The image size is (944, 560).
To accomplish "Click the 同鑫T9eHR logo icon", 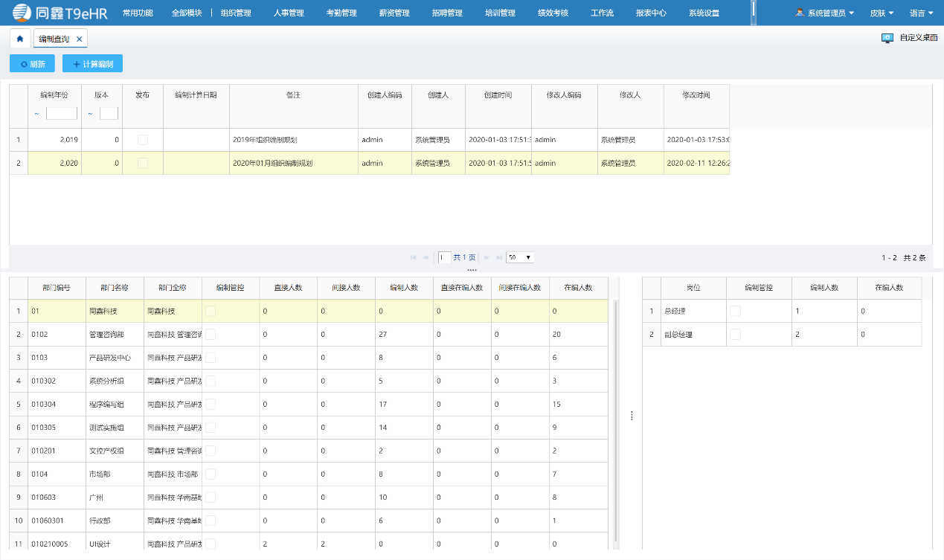I will click(22, 13).
